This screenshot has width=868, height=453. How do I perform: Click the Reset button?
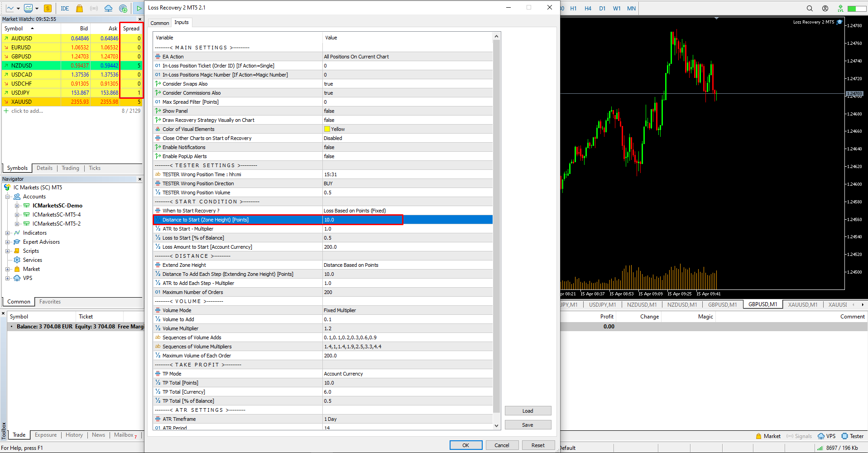[538, 445]
